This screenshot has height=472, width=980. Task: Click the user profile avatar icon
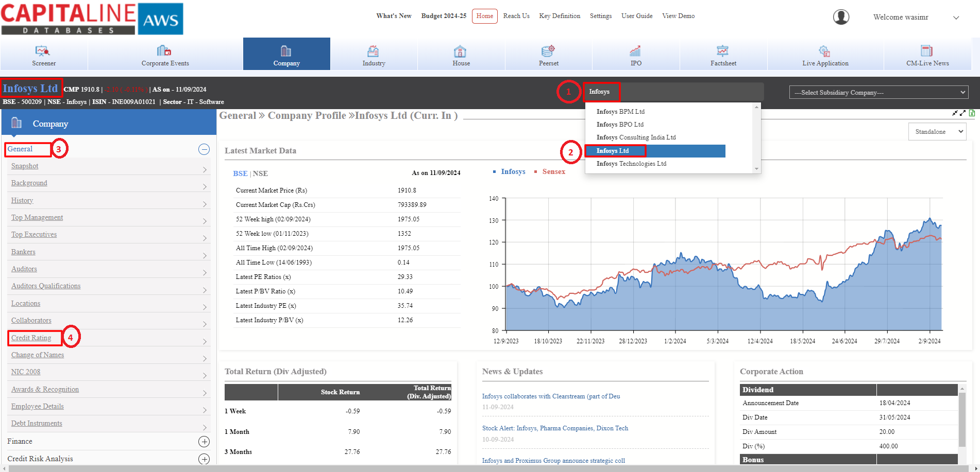(841, 17)
